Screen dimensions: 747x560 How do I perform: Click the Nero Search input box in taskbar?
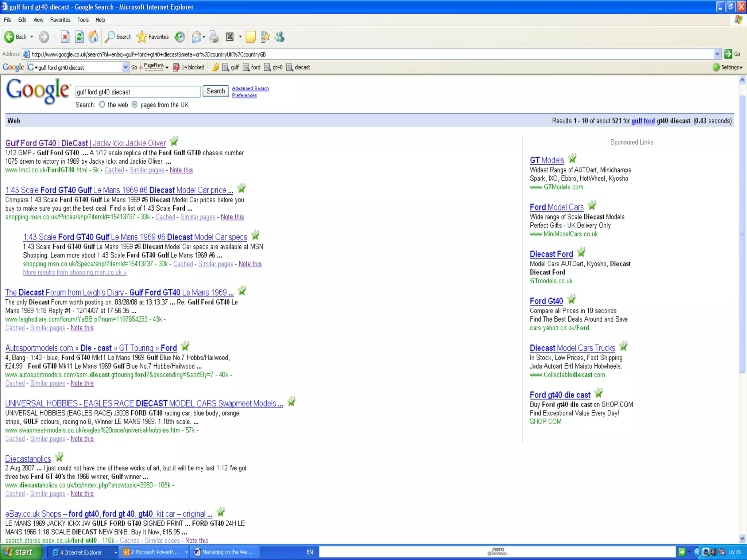click(x=498, y=552)
